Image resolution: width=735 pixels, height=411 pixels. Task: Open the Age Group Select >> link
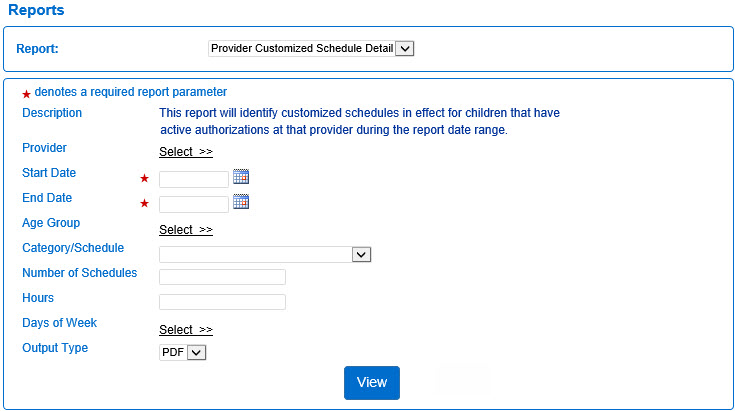[186, 230]
